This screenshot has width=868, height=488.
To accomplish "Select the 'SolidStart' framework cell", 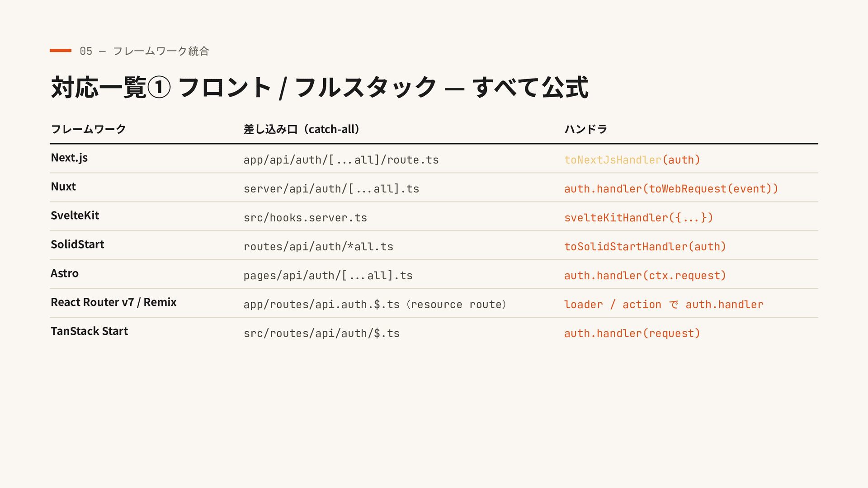I will 77,244.
